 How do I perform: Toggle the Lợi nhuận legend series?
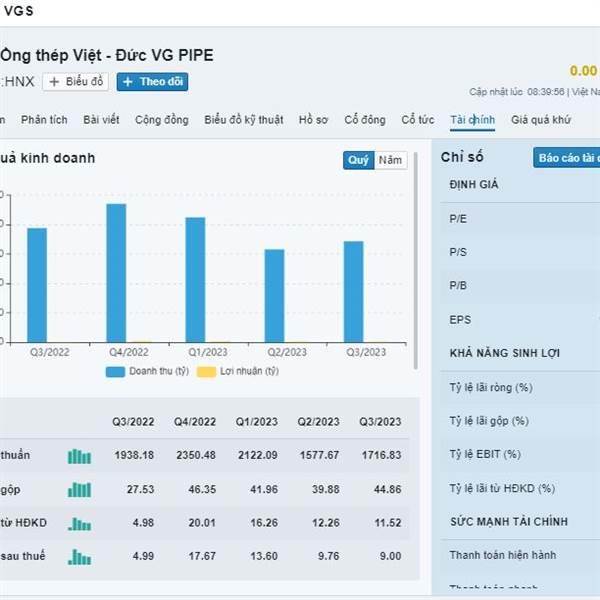tap(236, 371)
